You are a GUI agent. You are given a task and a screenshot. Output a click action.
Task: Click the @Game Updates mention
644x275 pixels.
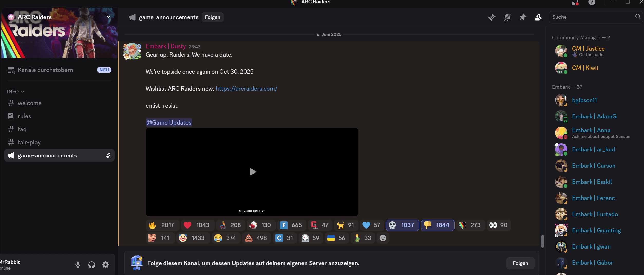point(169,122)
